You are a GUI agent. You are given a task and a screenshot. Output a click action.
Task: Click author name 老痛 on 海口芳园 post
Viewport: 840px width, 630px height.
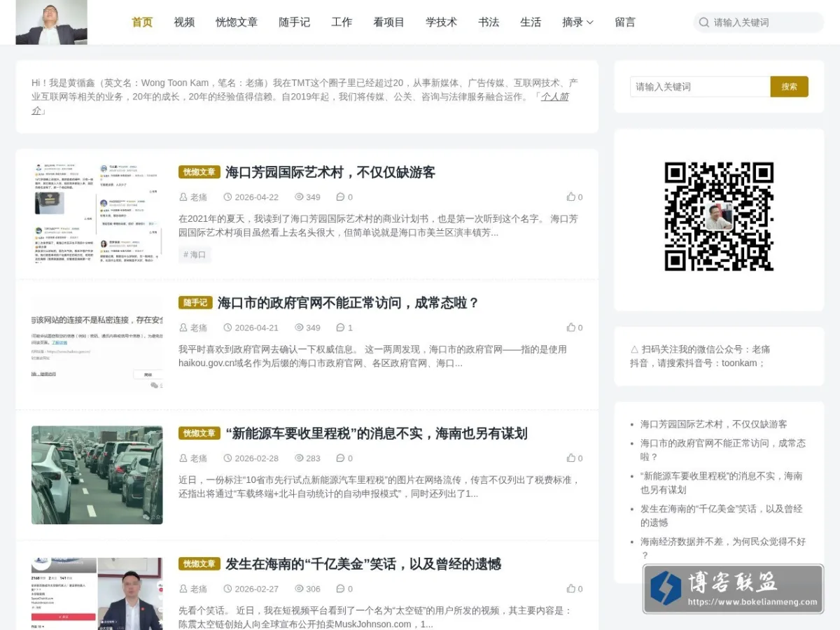coord(199,197)
